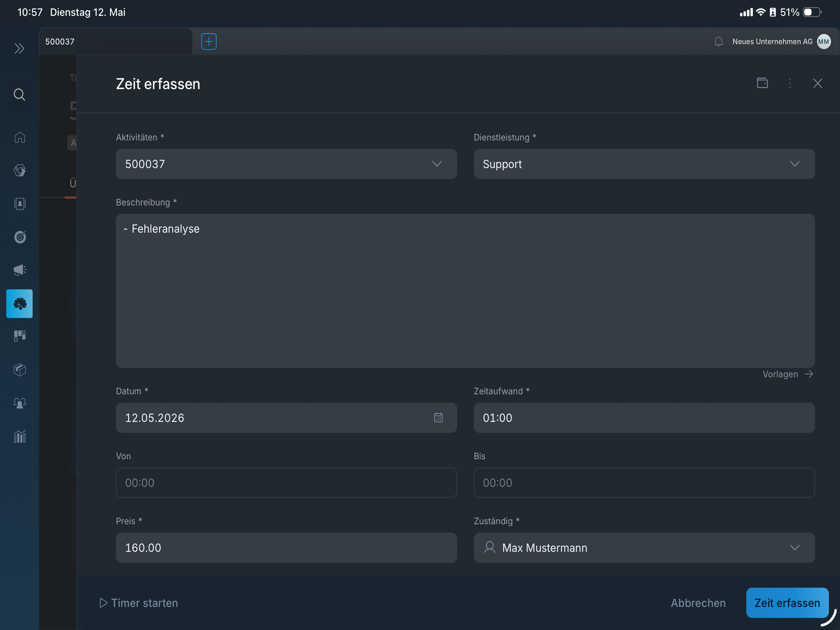Image resolution: width=840 pixels, height=630 pixels.
Task: Expand the Zuständig dropdown Max Mustermann
Action: point(644,547)
